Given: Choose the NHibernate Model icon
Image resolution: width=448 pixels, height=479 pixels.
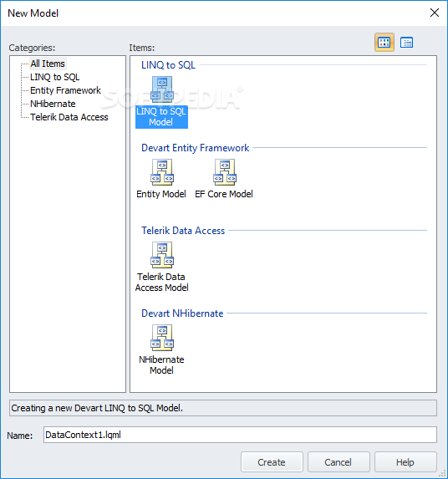Looking at the screenshot, I should point(162,338).
